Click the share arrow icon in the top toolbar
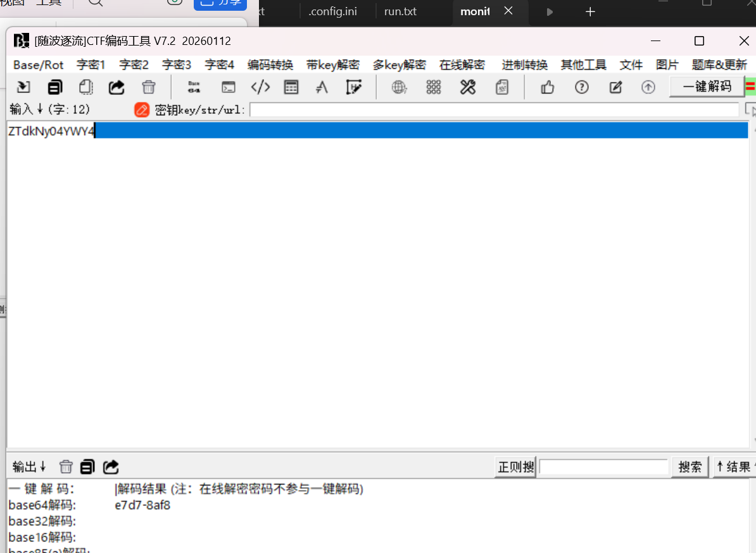 [117, 87]
